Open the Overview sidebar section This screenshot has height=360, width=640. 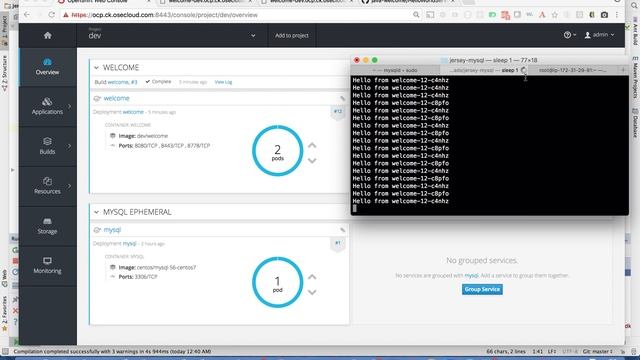pos(47,67)
